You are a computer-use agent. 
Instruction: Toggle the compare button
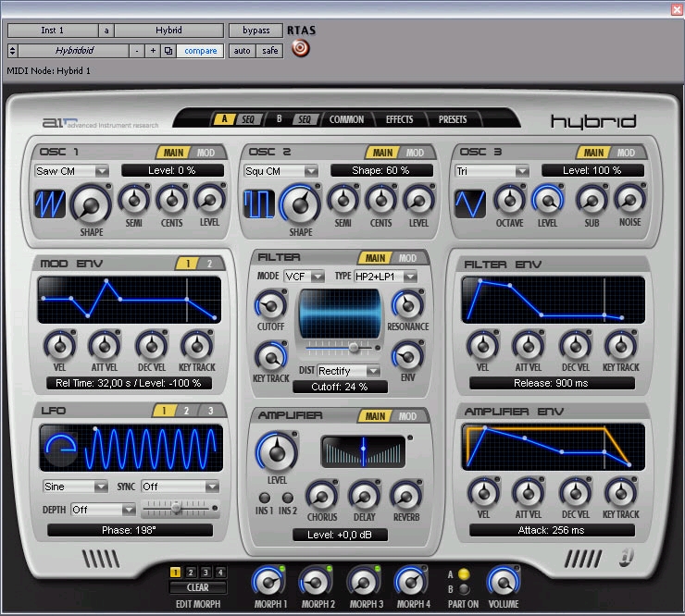pos(201,51)
